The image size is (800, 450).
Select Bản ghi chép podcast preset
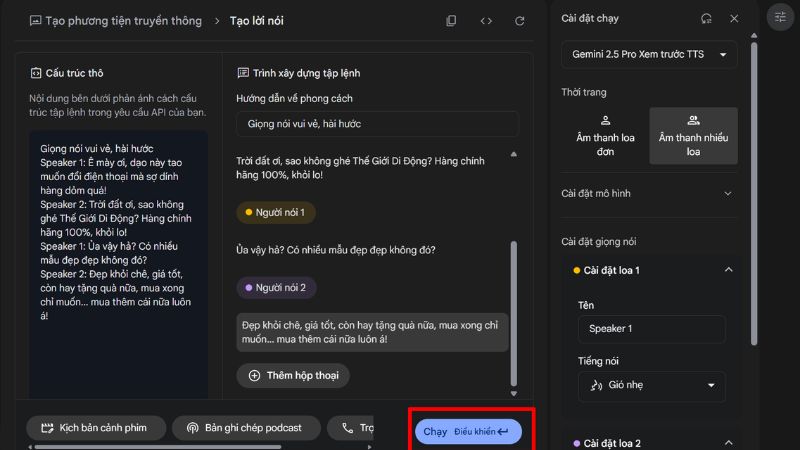coord(246,428)
